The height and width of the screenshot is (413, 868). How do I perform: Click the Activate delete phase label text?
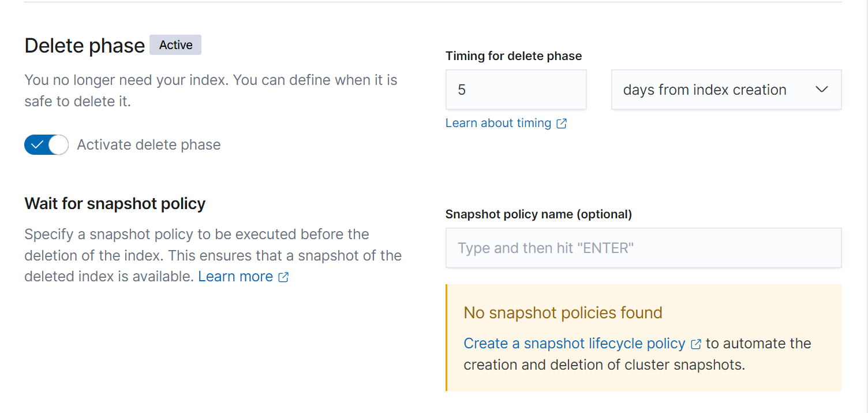click(x=149, y=144)
